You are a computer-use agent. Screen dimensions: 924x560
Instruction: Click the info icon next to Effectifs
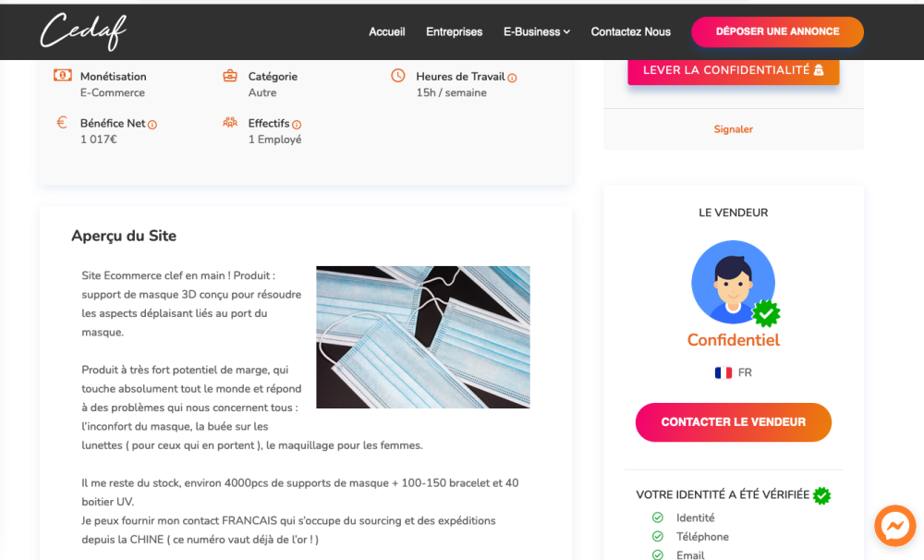pos(297,125)
